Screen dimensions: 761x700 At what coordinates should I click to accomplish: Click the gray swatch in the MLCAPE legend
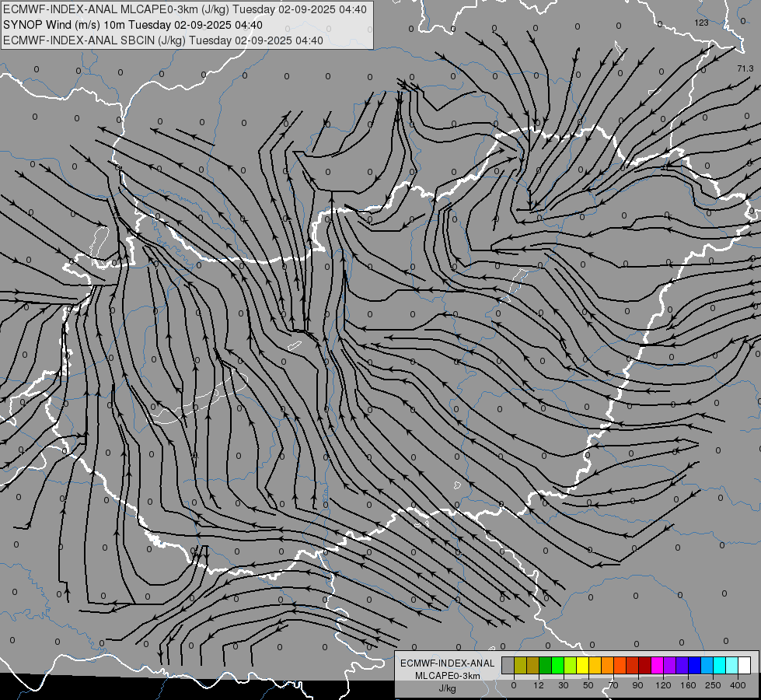point(508,665)
